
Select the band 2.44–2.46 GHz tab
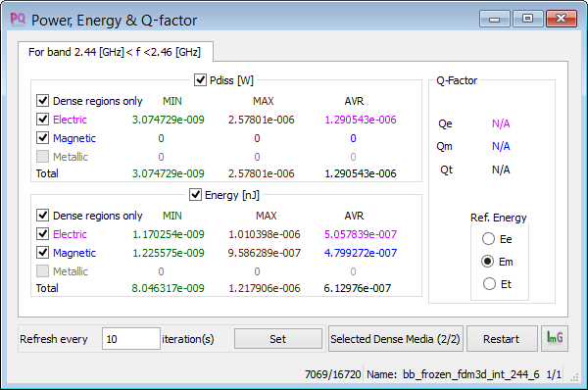click(115, 52)
